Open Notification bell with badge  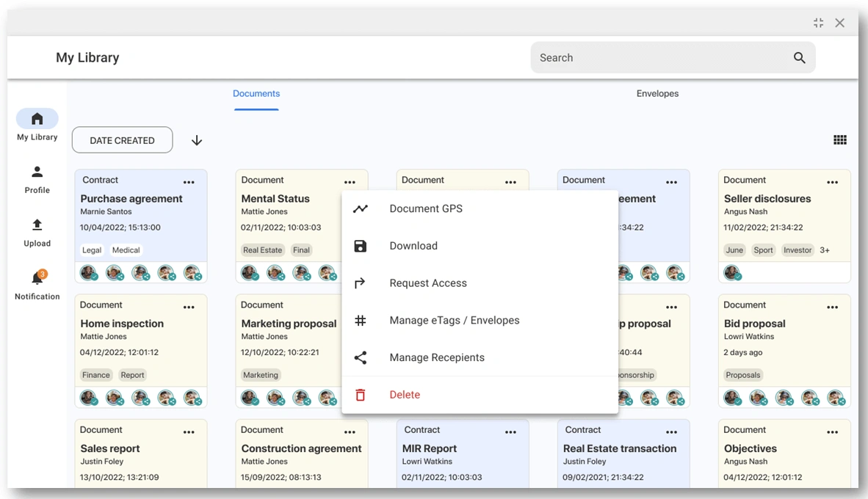click(x=38, y=277)
